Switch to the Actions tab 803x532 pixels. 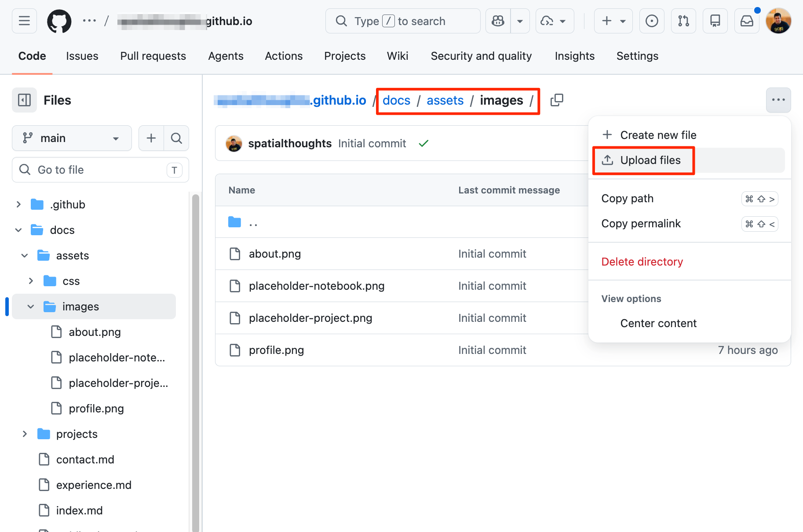(x=284, y=56)
